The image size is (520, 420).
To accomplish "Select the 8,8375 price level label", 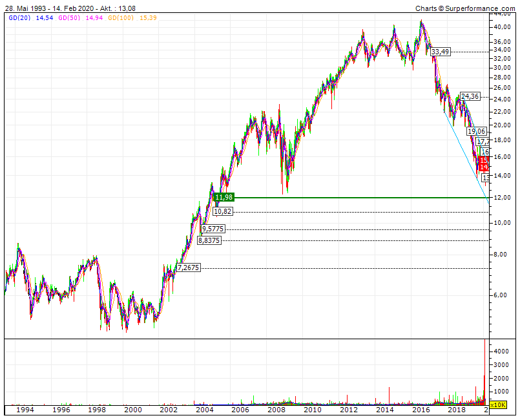I will [209, 240].
